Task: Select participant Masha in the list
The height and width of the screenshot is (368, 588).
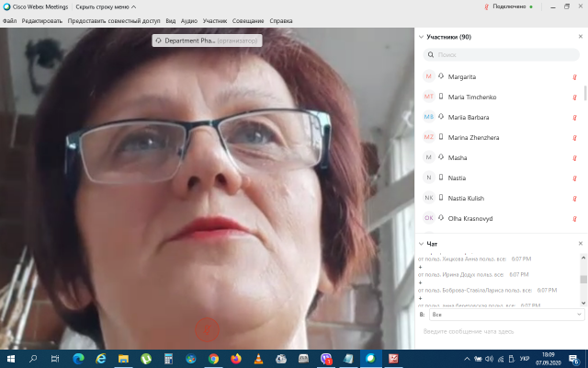Action: coord(458,158)
